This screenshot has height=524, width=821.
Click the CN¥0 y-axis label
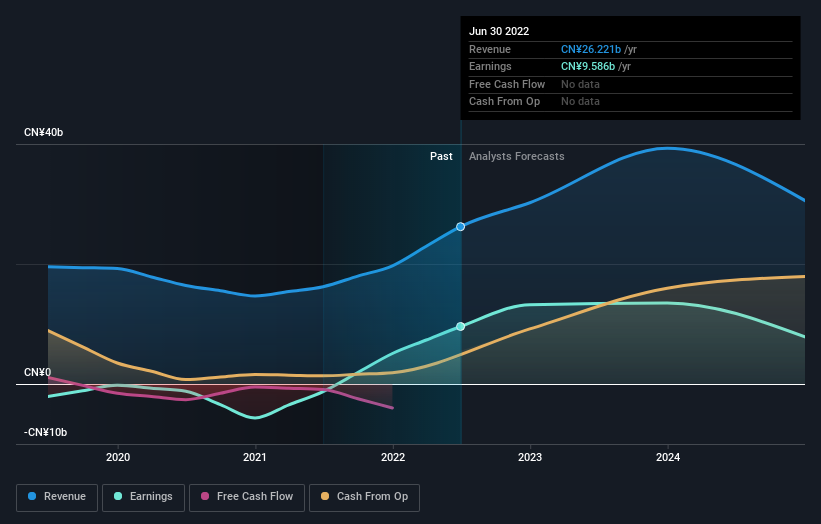[x=38, y=373]
